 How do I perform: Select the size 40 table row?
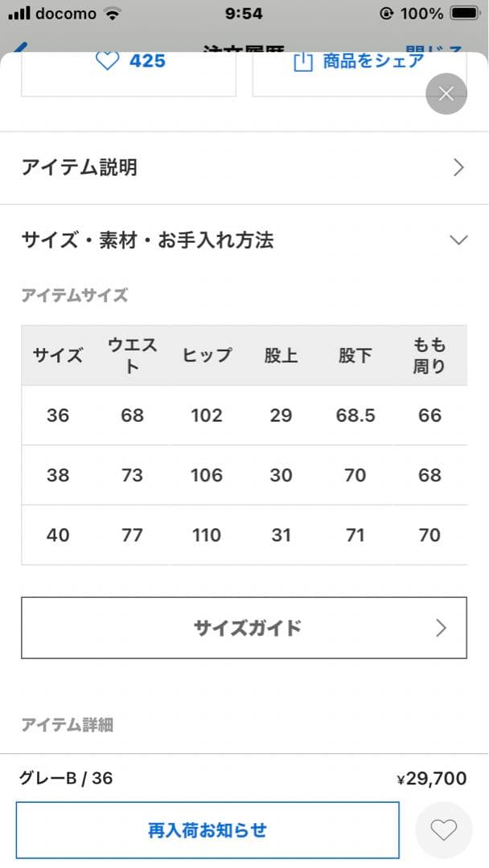pyautogui.click(x=244, y=534)
